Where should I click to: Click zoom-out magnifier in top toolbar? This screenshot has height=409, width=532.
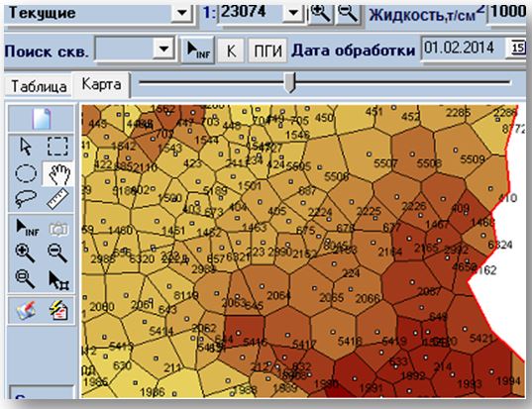click(x=348, y=14)
